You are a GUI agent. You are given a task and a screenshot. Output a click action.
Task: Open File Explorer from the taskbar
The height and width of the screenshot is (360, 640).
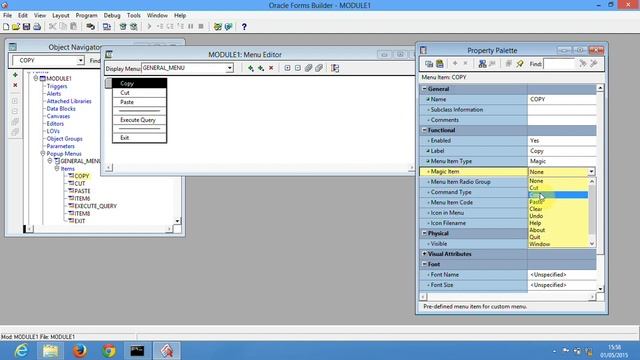50,351
